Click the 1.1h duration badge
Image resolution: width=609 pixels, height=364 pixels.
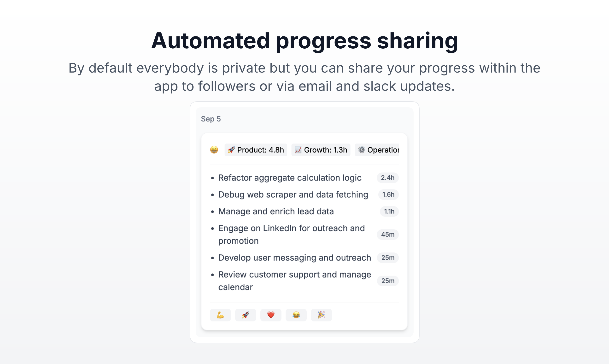coord(389,211)
